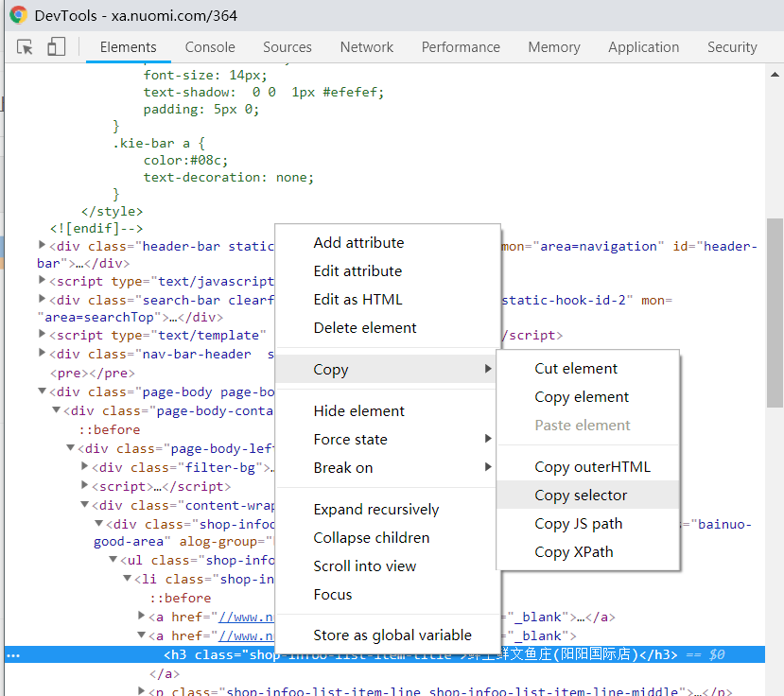The width and height of the screenshot is (784, 696).
Task: Click the text-shadow #efefef line
Action: (x=264, y=93)
